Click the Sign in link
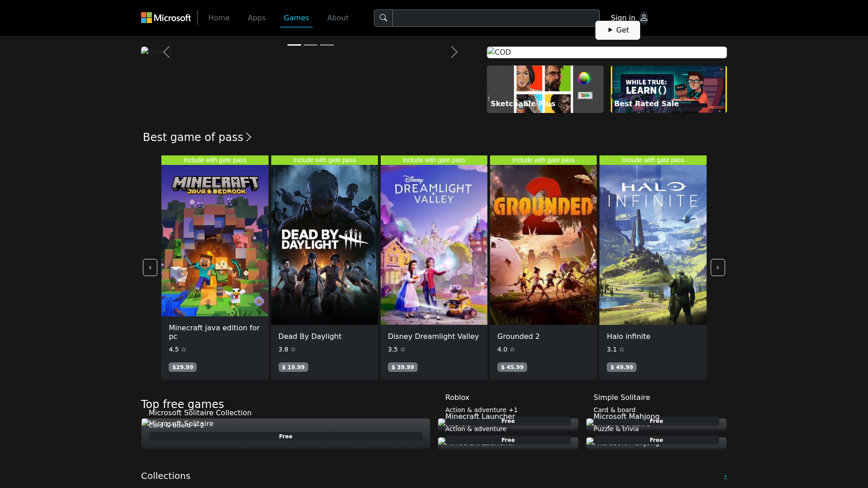Viewport: 868px width, 488px height. 623,18
